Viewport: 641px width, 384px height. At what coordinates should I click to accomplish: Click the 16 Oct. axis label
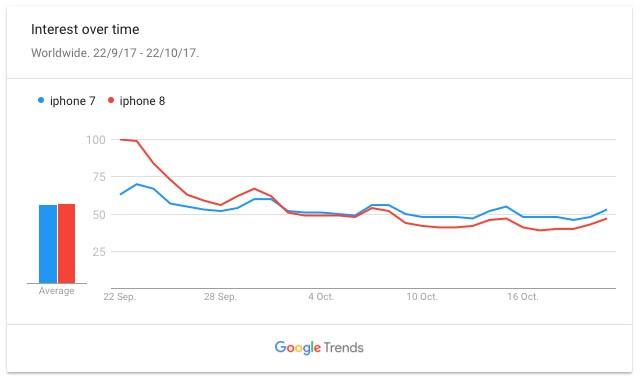coord(523,297)
